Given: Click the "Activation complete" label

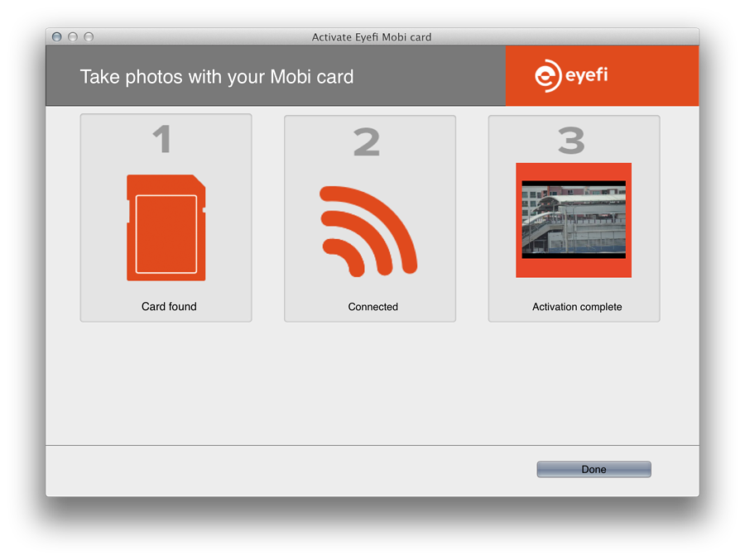Looking at the screenshot, I should (x=577, y=307).
